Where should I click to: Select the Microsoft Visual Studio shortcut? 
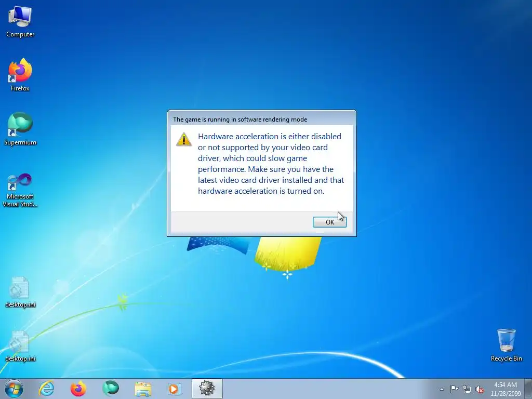pos(20,190)
